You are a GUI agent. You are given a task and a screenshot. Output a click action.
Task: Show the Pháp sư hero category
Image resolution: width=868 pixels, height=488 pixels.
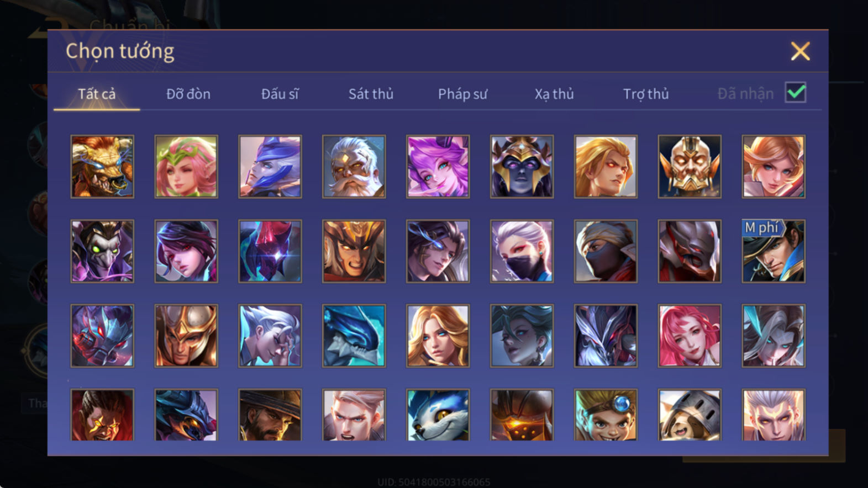point(462,94)
